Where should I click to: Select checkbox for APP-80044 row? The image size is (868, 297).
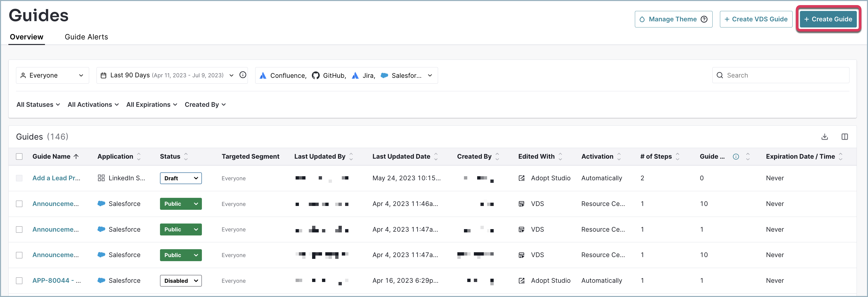pos(19,280)
